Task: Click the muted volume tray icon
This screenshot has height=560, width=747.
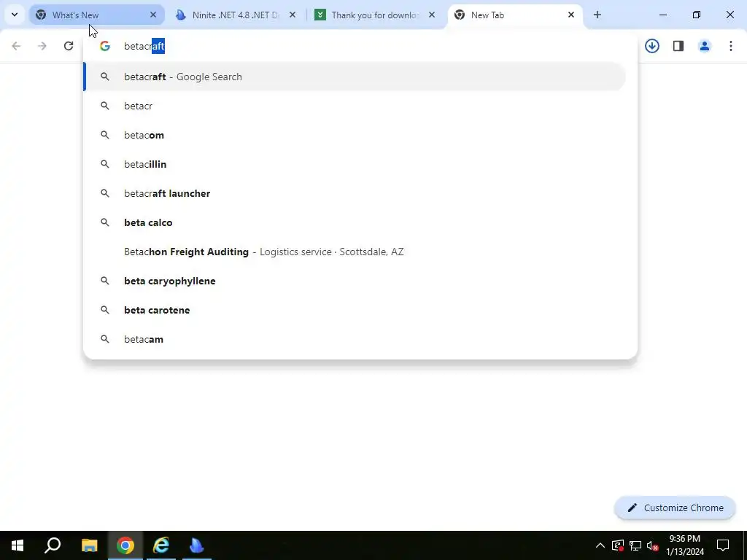Action: coord(653,545)
